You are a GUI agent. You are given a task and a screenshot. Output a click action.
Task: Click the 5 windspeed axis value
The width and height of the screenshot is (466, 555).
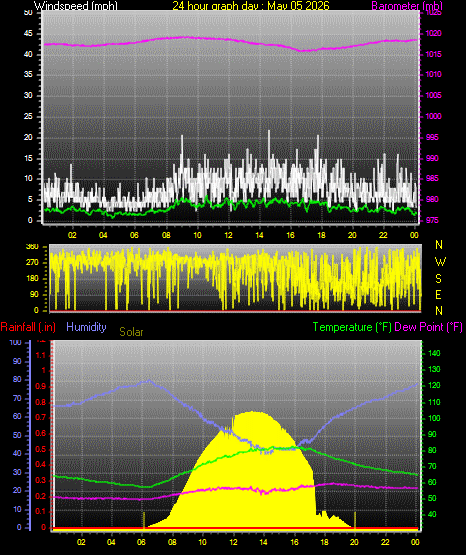tap(30, 199)
